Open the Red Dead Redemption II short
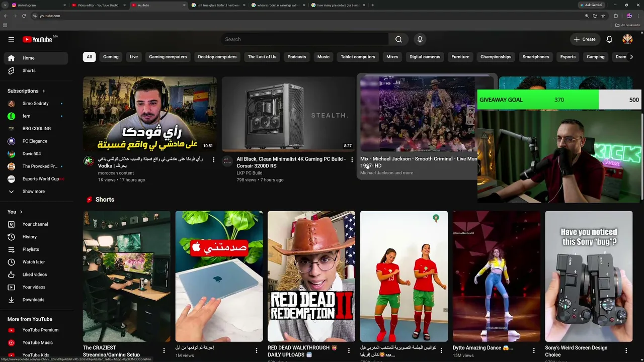The image size is (644, 362). tap(311, 276)
